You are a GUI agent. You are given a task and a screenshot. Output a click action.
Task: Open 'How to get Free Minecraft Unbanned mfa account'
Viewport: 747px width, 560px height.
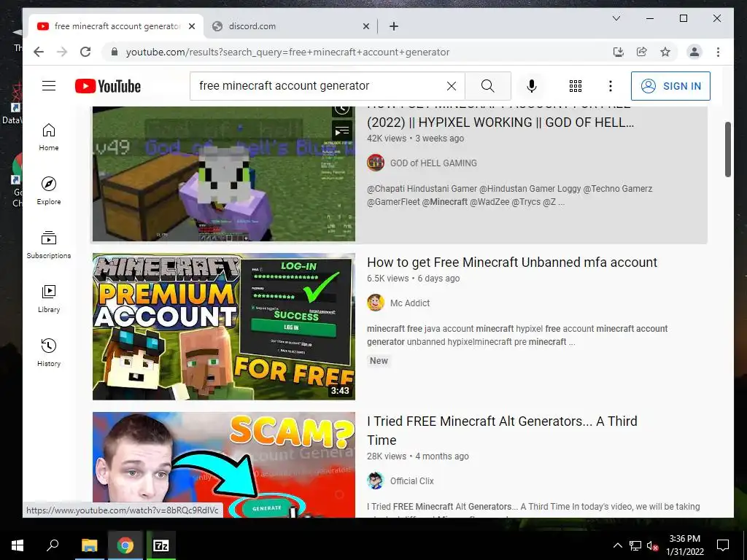512,262
